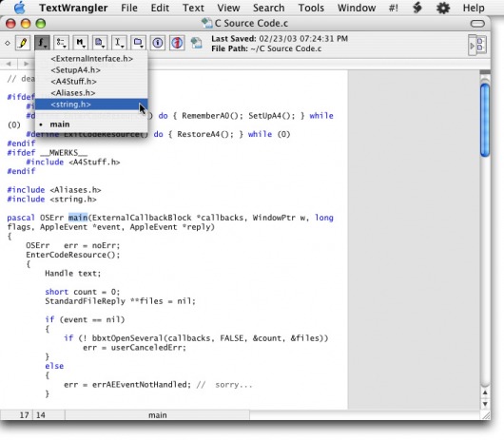Click the line number 17 status field
Viewport: 504px width, 440px height.
25,415
